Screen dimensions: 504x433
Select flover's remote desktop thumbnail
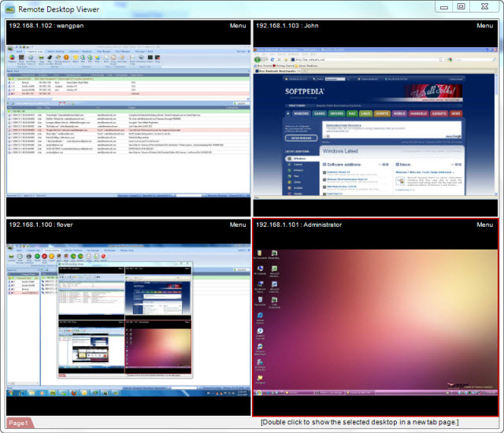(128, 315)
